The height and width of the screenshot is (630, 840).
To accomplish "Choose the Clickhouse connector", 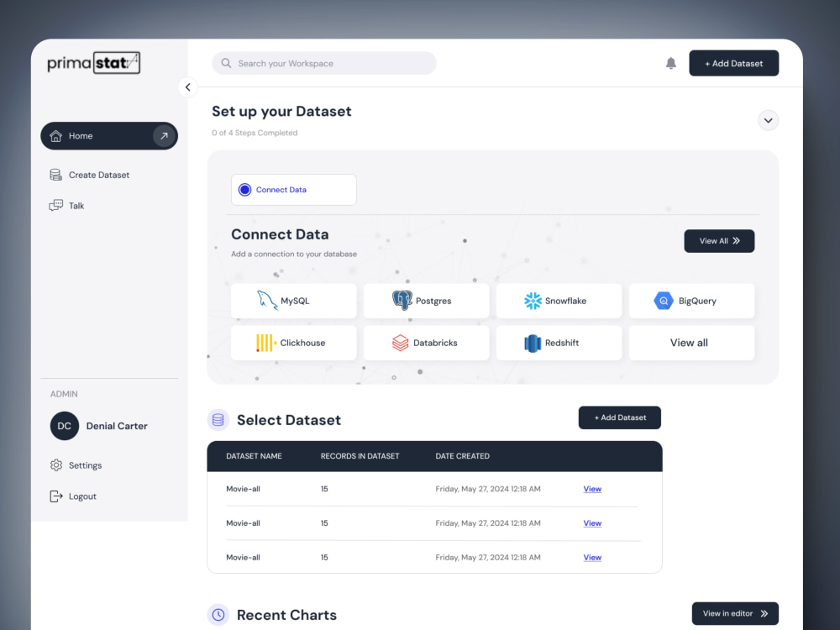I will click(293, 343).
